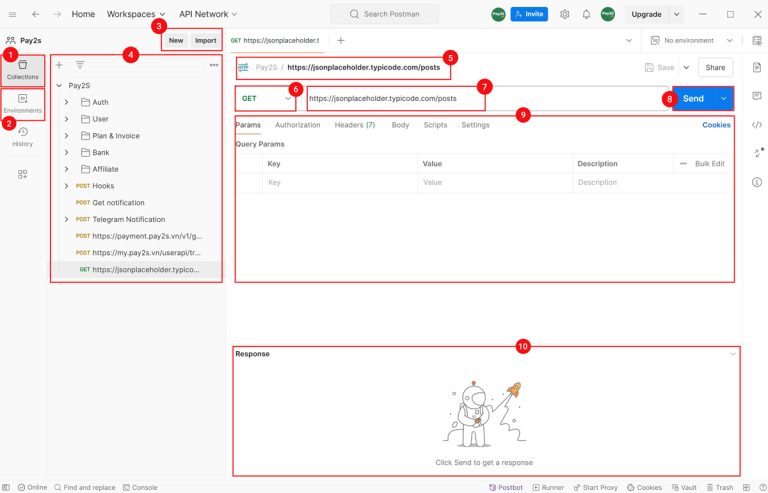
Task: Open the History sidebar panel
Action: [22, 137]
